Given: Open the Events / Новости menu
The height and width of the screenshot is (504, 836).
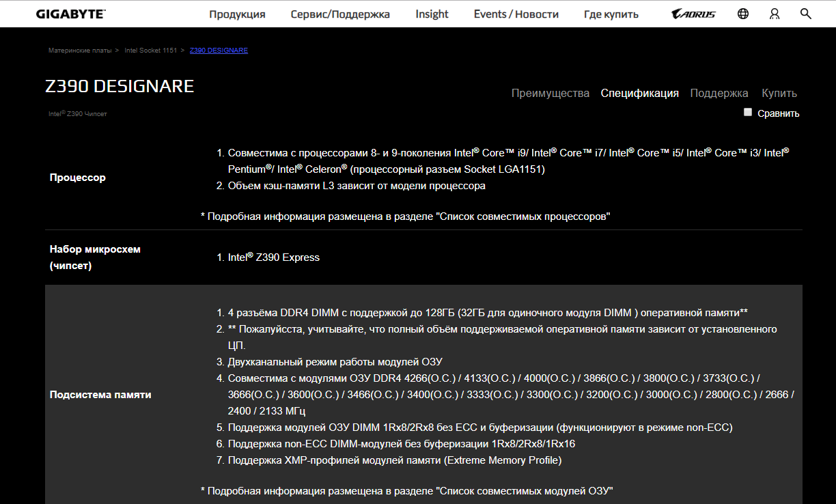Looking at the screenshot, I should [516, 14].
